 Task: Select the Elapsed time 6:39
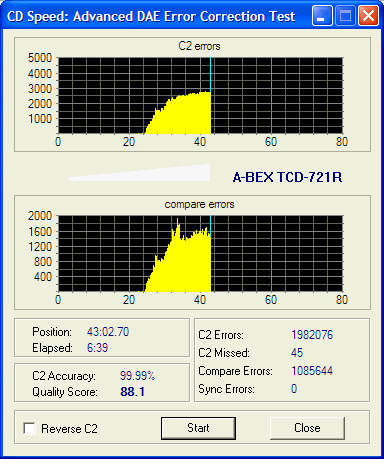[97, 348]
